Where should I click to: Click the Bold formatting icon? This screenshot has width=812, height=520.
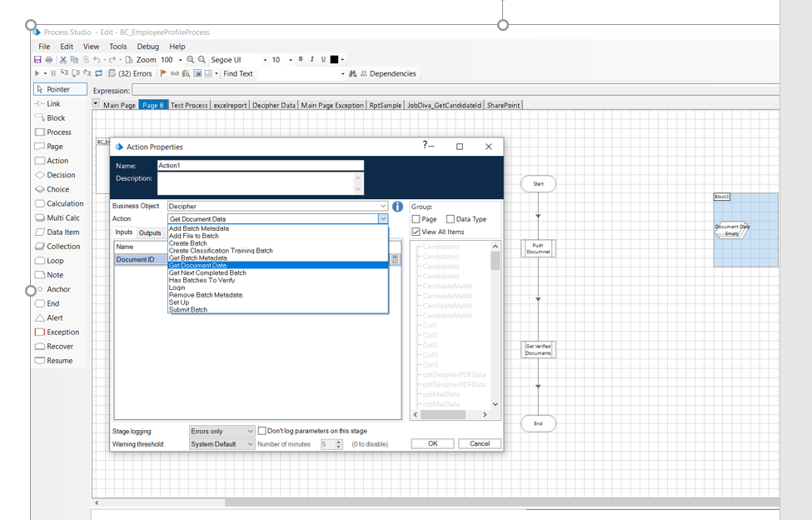301,60
